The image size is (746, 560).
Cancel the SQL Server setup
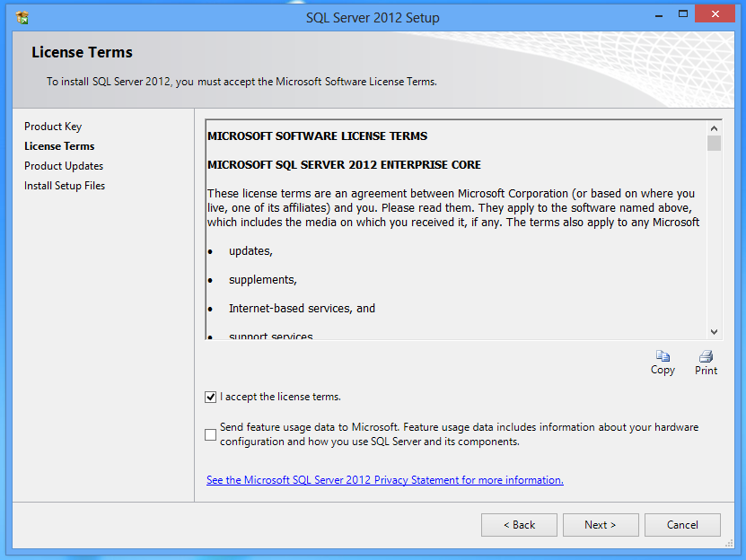[682, 525]
